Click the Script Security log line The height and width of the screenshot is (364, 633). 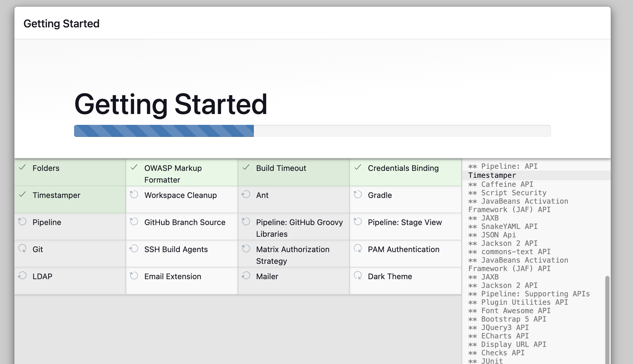tap(507, 193)
